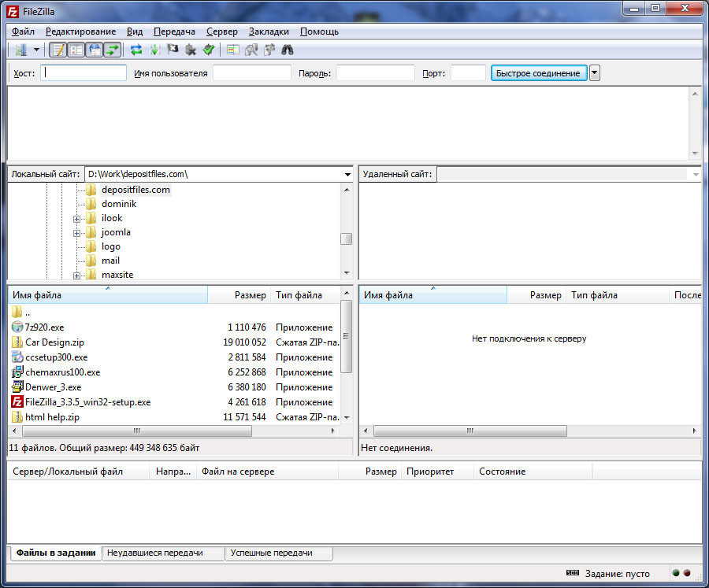
Task: Click the html help.zip archive icon
Action: [x=17, y=416]
